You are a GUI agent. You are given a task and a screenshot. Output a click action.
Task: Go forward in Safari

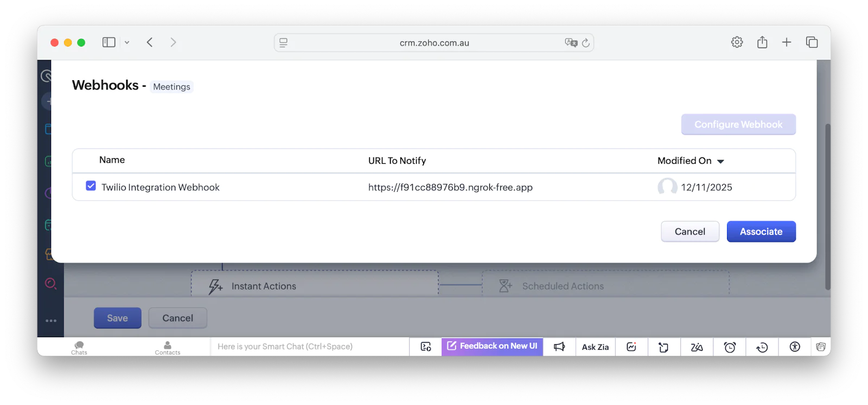coord(173,42)
